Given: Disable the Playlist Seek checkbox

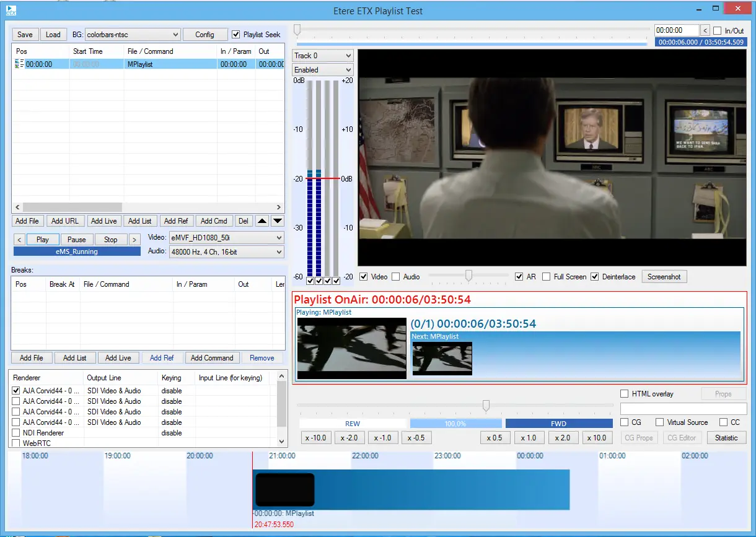Looking at the screenshot, I should (x=235, y=35).
